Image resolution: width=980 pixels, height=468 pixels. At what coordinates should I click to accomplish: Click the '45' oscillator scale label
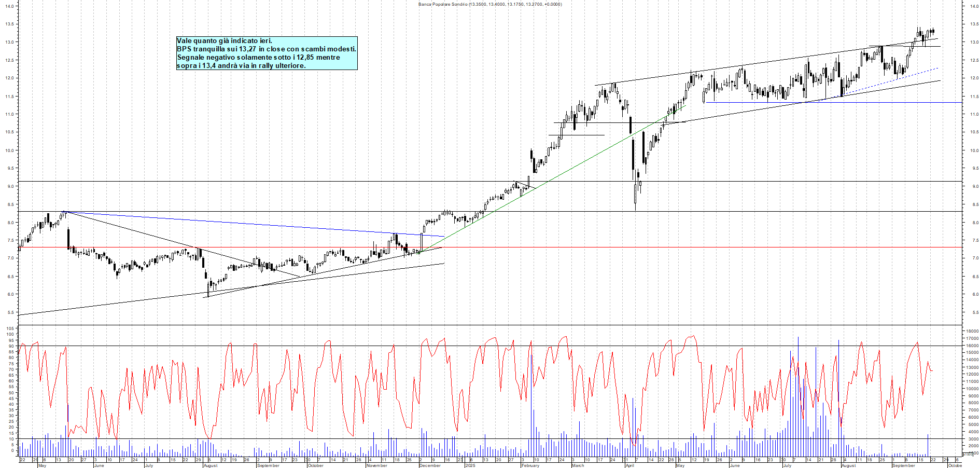(10, 398)
